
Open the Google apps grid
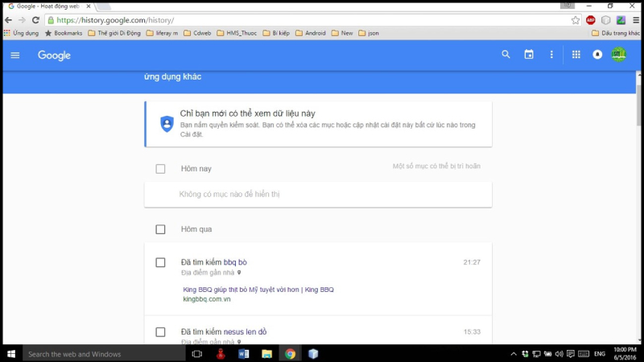tap(576, 54)
